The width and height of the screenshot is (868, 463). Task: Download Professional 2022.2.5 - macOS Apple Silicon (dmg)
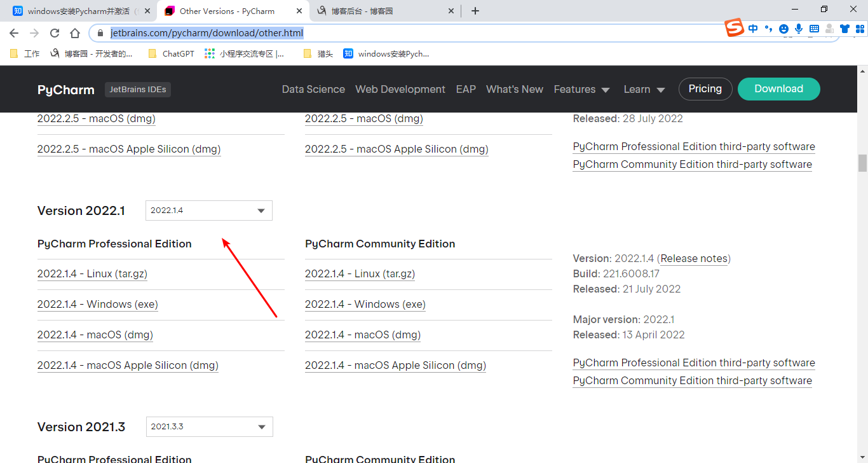[x=129, y=149]
